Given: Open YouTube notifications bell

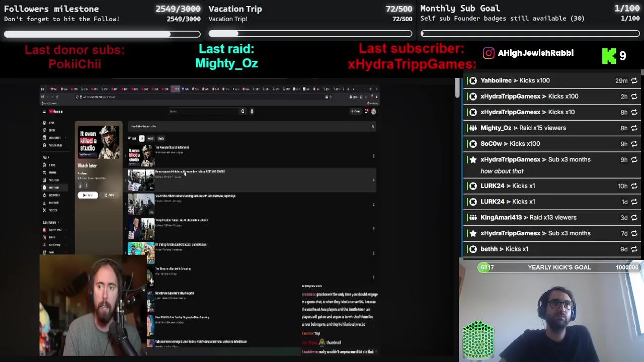Looking at the screenshot, I should click(x=366, y=111).
